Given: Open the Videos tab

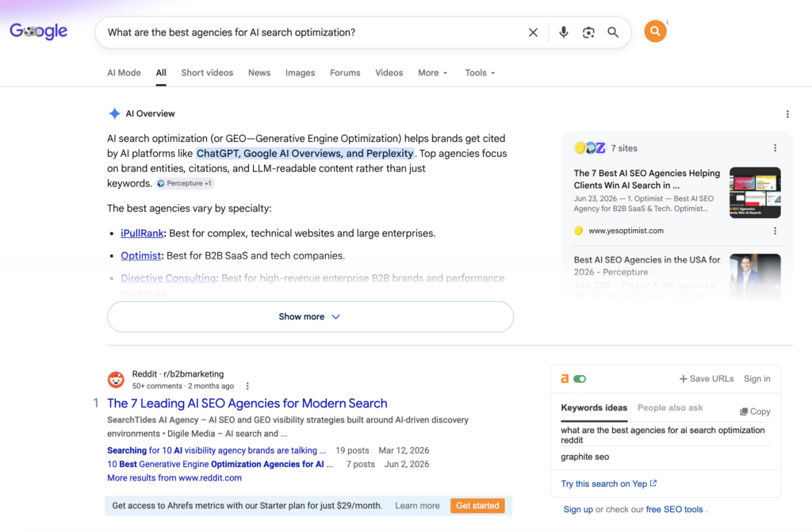Looking at the screenshot, I should (389, 73).
